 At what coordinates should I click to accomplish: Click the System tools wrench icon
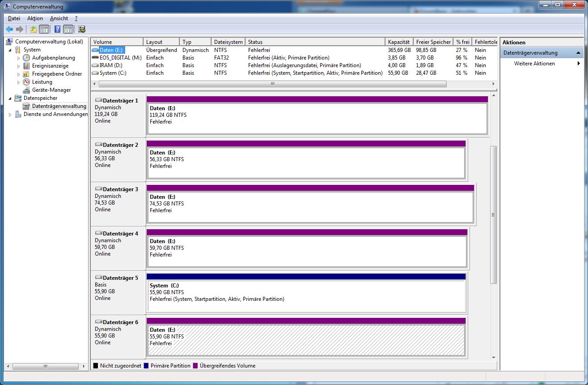pos(18,50)
